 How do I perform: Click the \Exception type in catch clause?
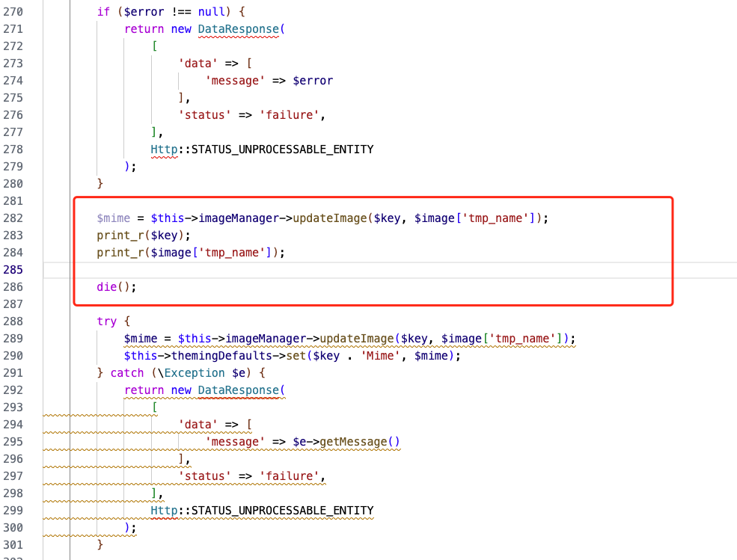[x=195, y=373]
